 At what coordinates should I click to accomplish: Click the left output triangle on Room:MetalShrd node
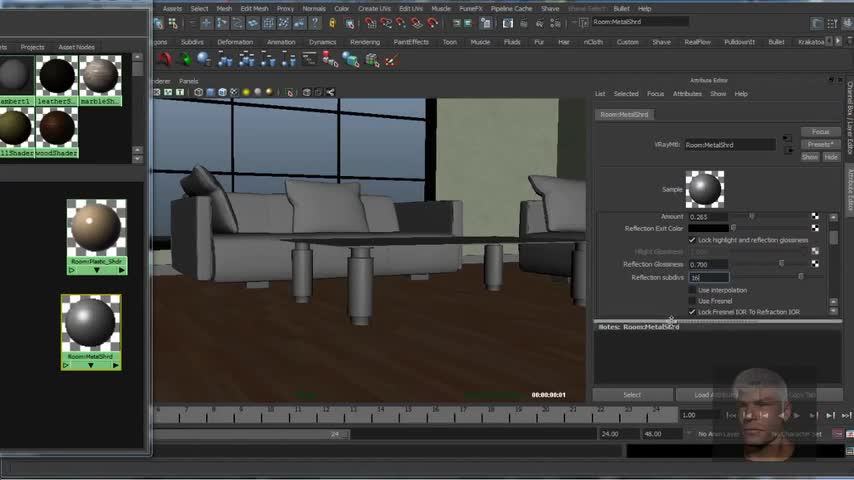click(66, 365)
